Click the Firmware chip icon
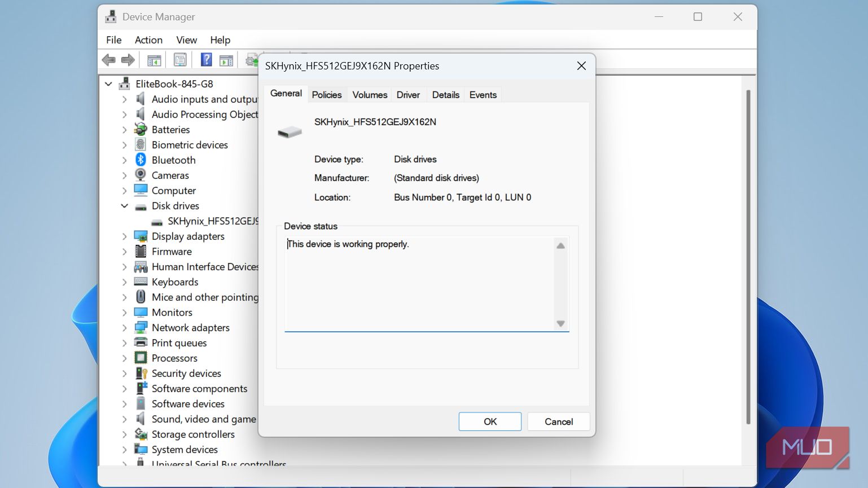The image size is (868, 488). point(141,251)
